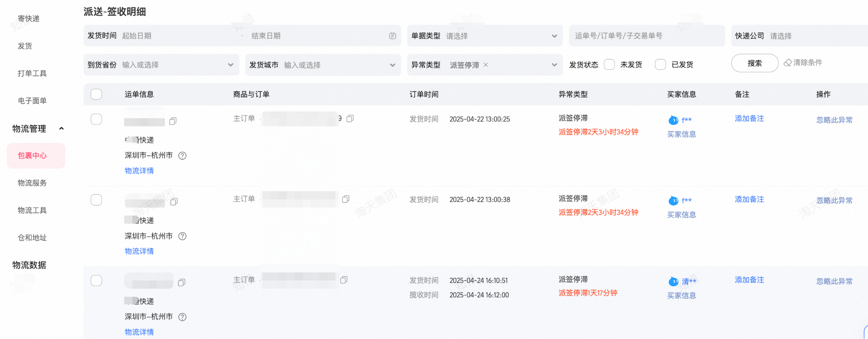Screen dimensions: 868x339
Task: Copy waybill number in first row
Action: point(173,121)
